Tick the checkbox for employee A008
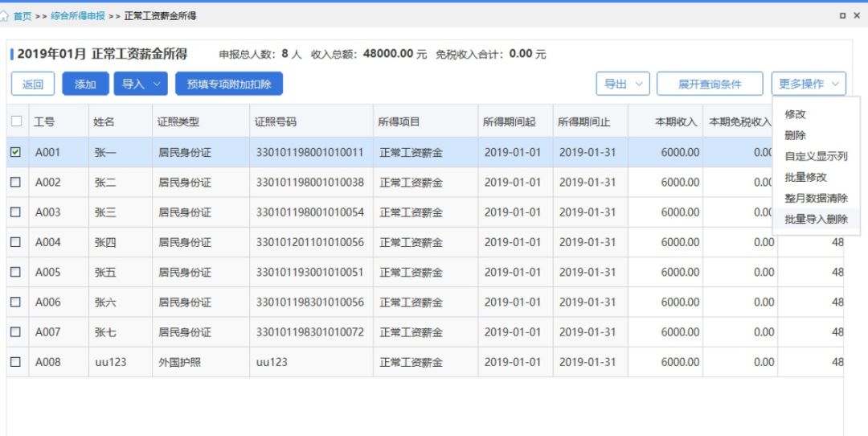This screenshot has height=436, width=868. (x=15, y=362)
